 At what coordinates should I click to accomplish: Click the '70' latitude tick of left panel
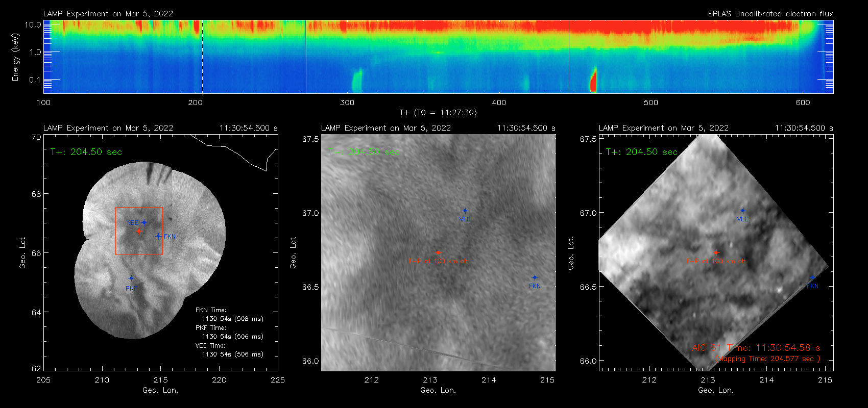pos(36,137)
